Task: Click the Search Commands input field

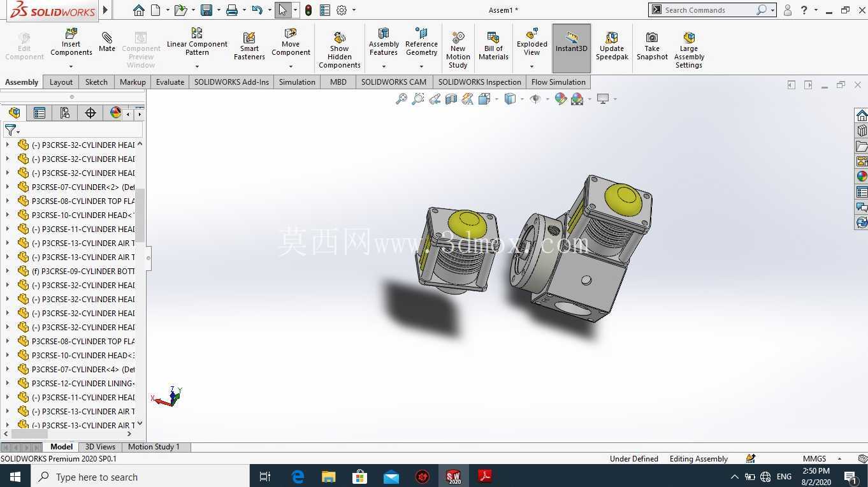Action: pos(709,10)
